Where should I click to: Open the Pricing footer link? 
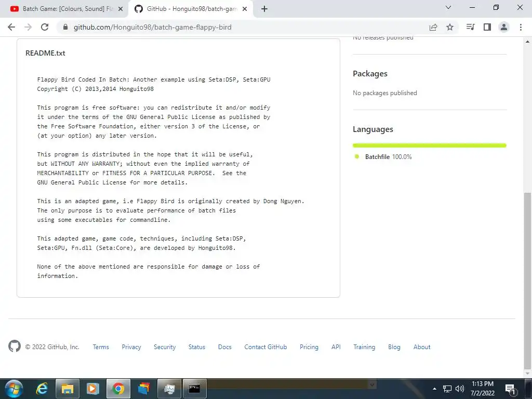coord(309,347)
